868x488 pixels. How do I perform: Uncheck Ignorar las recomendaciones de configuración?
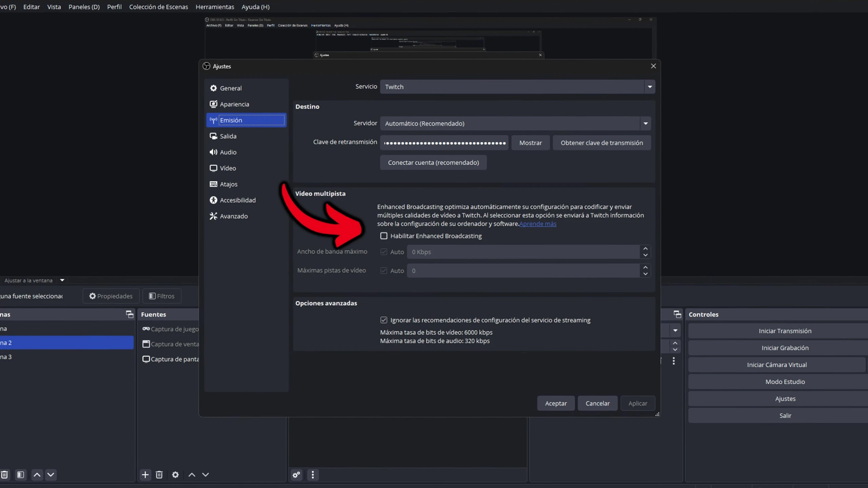coord(384,320)
